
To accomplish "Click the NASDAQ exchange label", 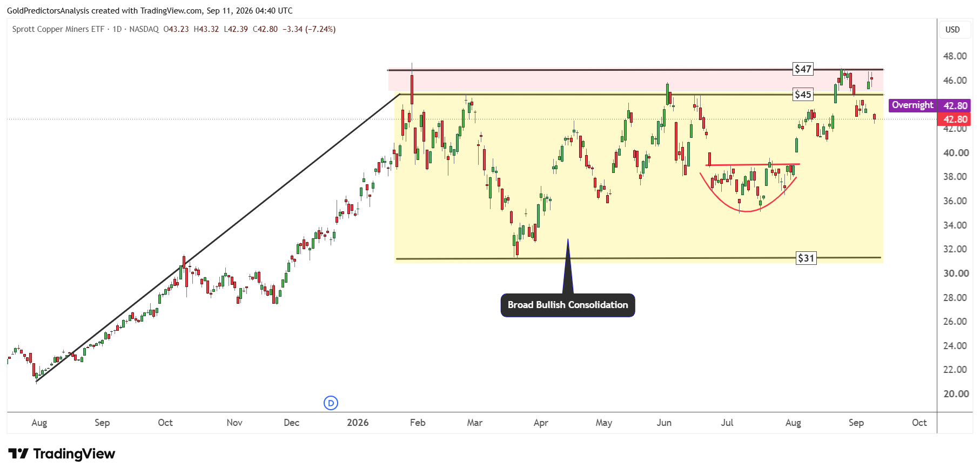I will click(144, 29).
